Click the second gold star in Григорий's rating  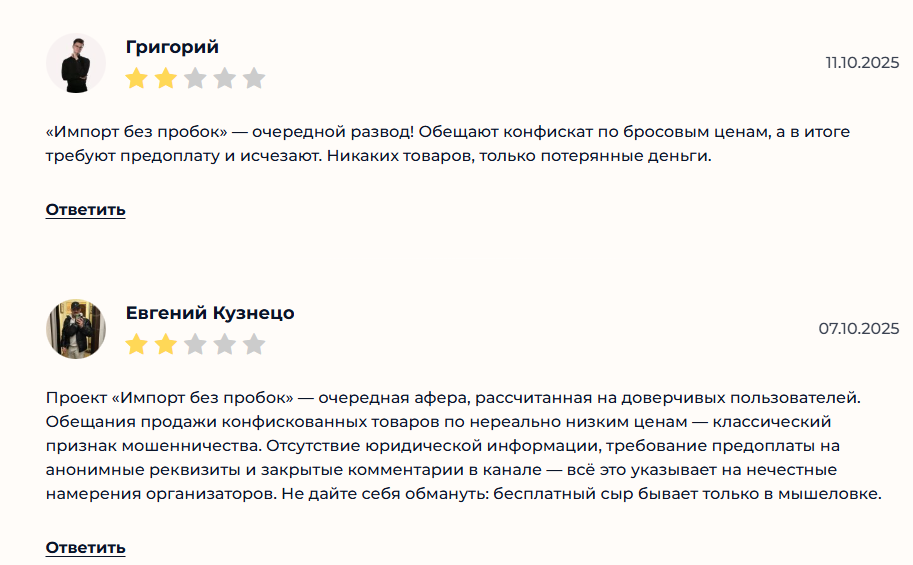click(x=166, y=78)
